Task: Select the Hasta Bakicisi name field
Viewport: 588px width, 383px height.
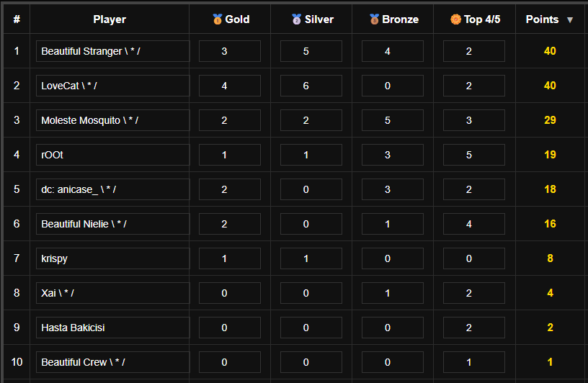Action: (112, 328)
